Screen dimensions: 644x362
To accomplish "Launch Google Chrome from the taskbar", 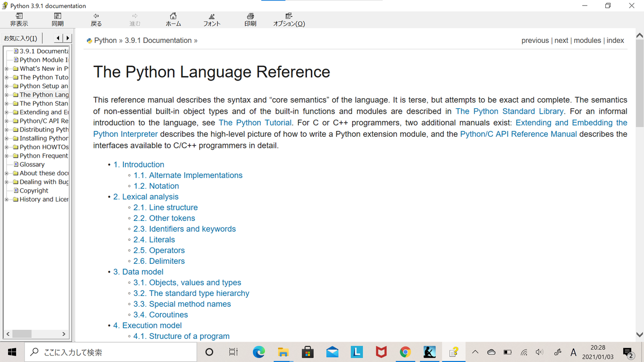I will pyautogui.click(x=406, y=352).
